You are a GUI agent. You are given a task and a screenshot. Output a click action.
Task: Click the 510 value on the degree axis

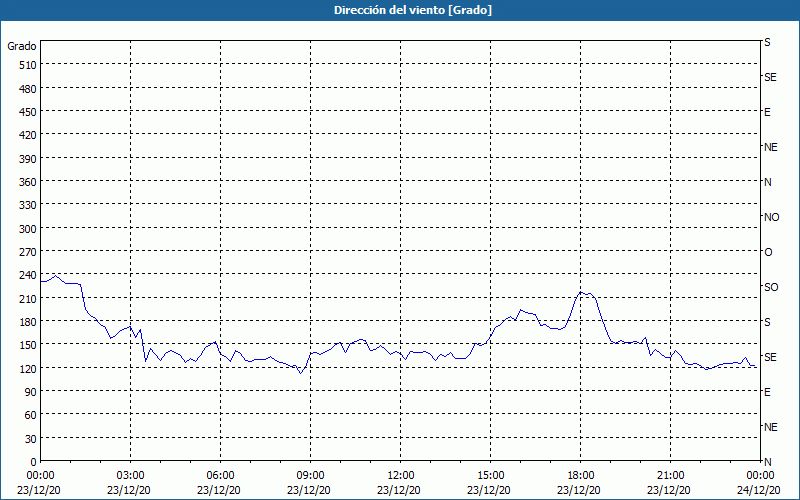point(28,65)
